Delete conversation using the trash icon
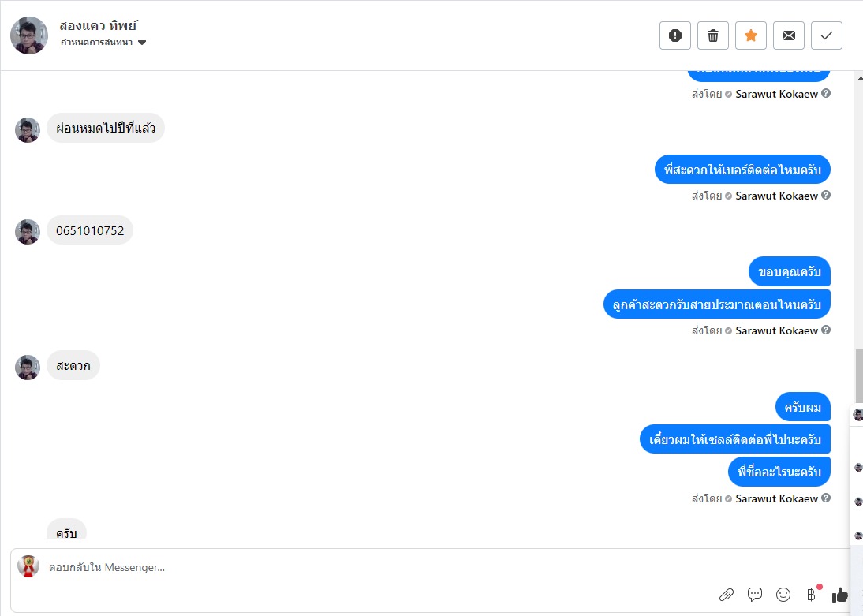863x616 pixels. (x=713, y=35)
